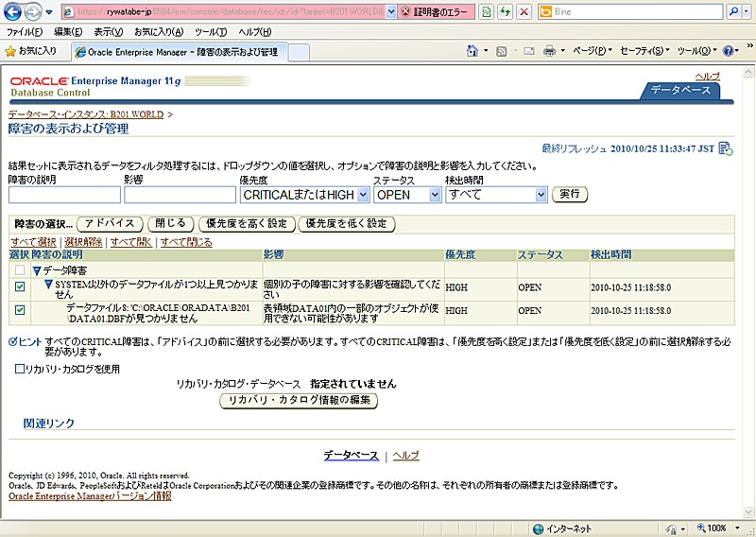756x537 pixels.
Task: Click the blue help question mark icon
Action: point(728,51)
